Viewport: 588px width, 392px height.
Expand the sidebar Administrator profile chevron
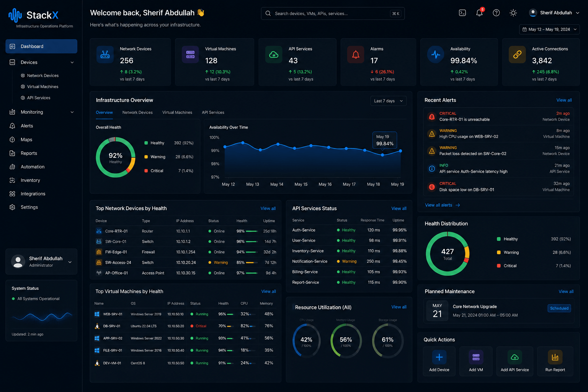coord(70,262)
